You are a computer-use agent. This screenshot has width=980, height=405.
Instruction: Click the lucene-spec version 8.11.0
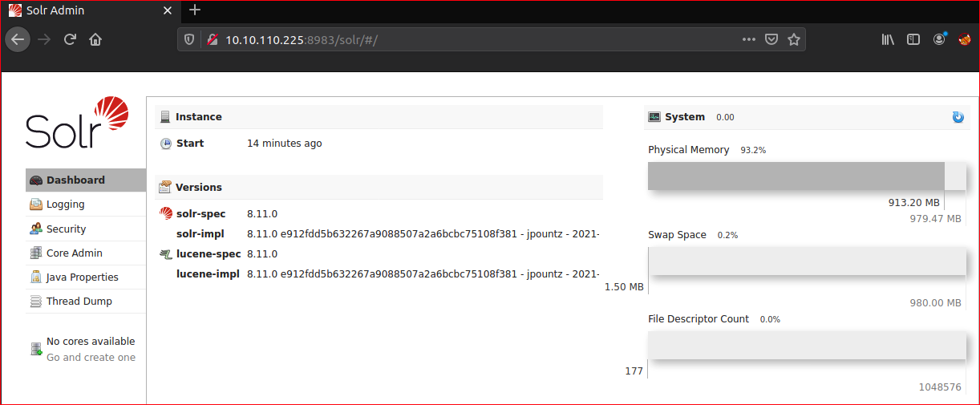click(x=262, y=254)
